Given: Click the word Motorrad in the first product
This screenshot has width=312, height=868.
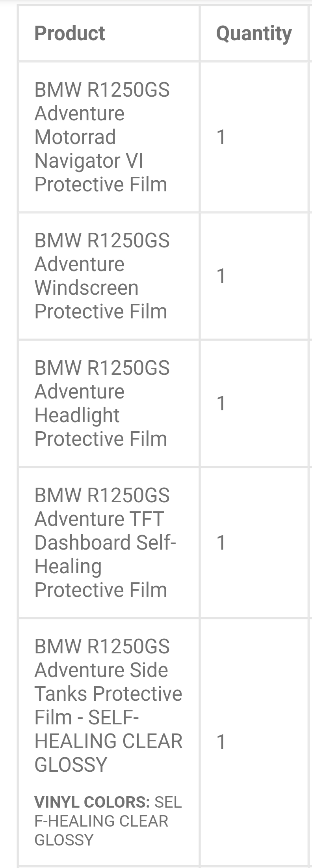Looking at the screenshot, I should point(75,137).
